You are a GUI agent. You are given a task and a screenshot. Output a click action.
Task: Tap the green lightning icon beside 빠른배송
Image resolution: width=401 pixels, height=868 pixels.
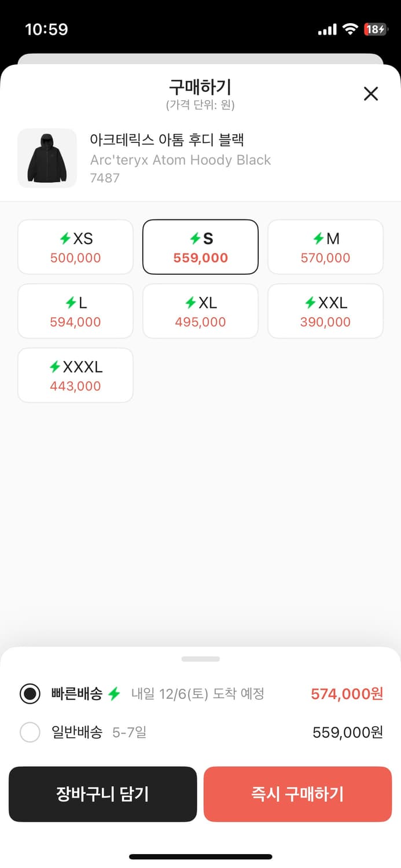tap(114, 693)
